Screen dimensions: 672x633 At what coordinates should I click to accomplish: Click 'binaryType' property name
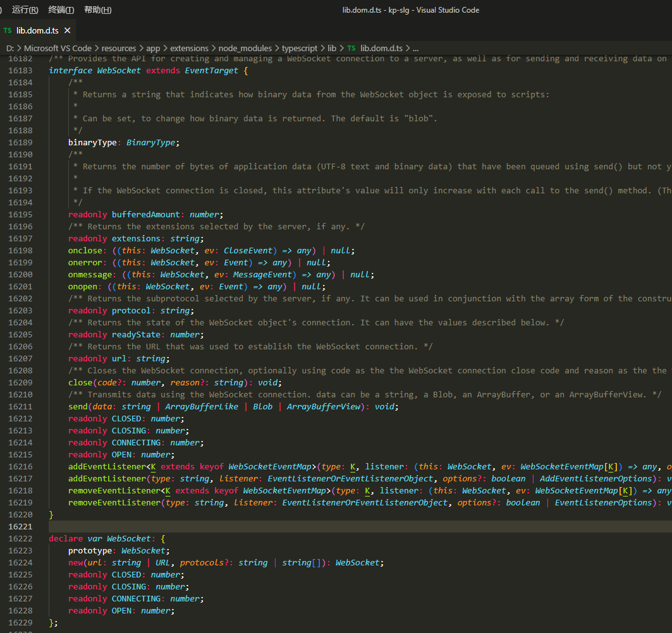[x=92, y=142]
